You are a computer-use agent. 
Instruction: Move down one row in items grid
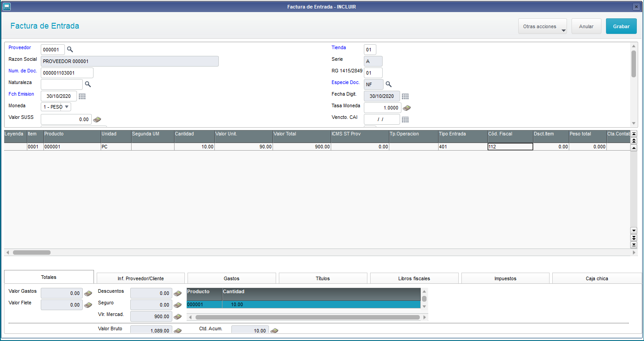tap(633, 230)
